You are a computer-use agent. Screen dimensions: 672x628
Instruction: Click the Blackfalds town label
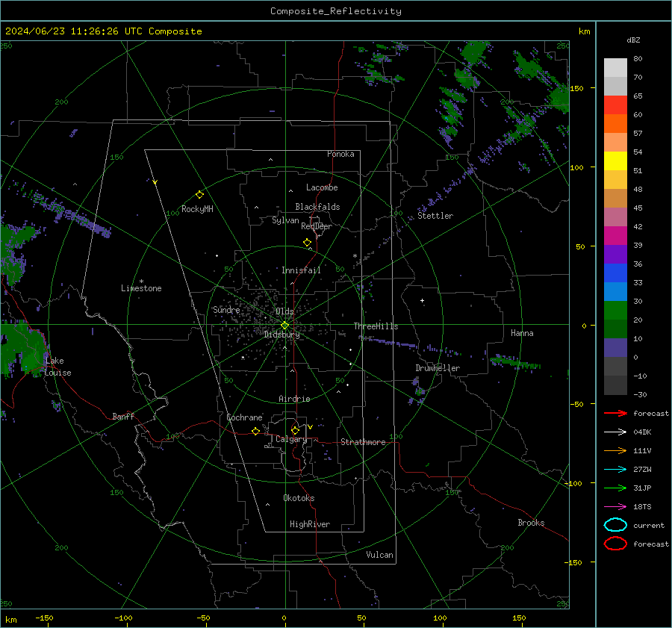pyautogui.click(x=317, y=207)
